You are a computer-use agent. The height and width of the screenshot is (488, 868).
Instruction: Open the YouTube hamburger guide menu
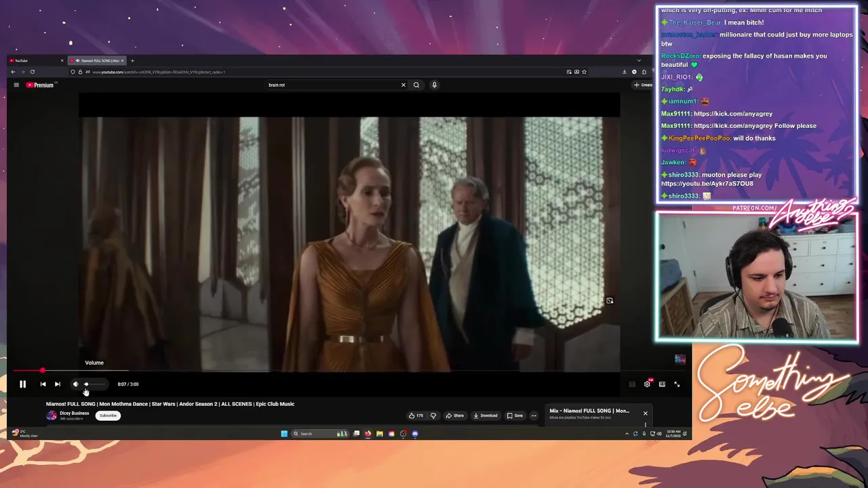[x=16, y=85]
